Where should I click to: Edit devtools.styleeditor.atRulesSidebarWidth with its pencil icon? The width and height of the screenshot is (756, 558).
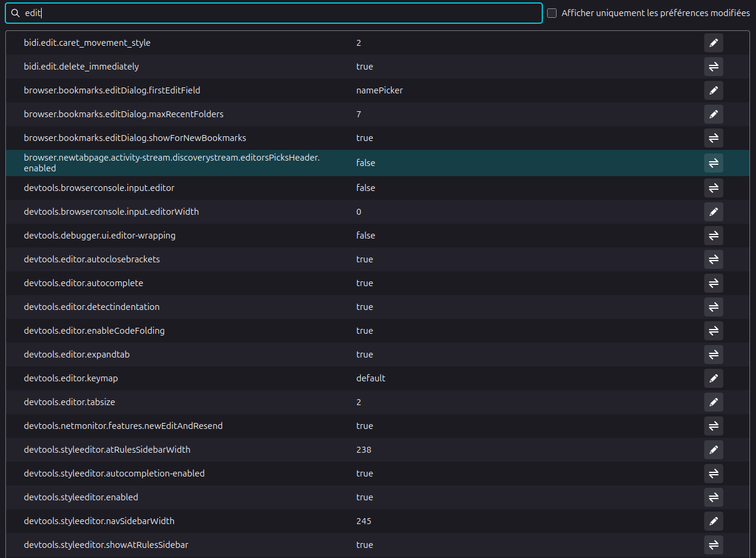pyautogui.click(x=713, y=450)
